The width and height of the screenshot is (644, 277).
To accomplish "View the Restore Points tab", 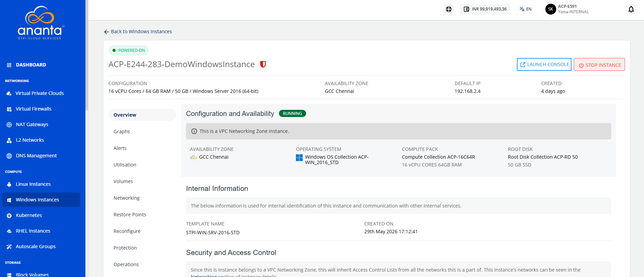I will coord(130,215).
